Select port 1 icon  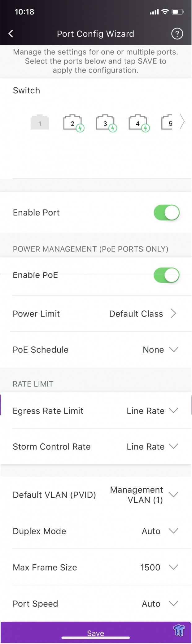[40, 122]
